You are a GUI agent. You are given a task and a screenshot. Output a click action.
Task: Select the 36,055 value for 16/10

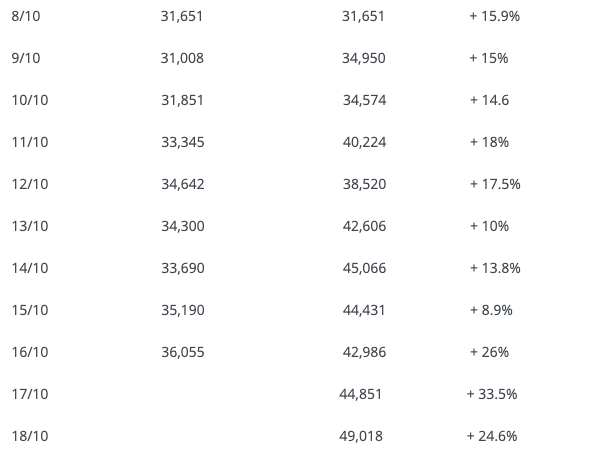(x=183, y=352)
